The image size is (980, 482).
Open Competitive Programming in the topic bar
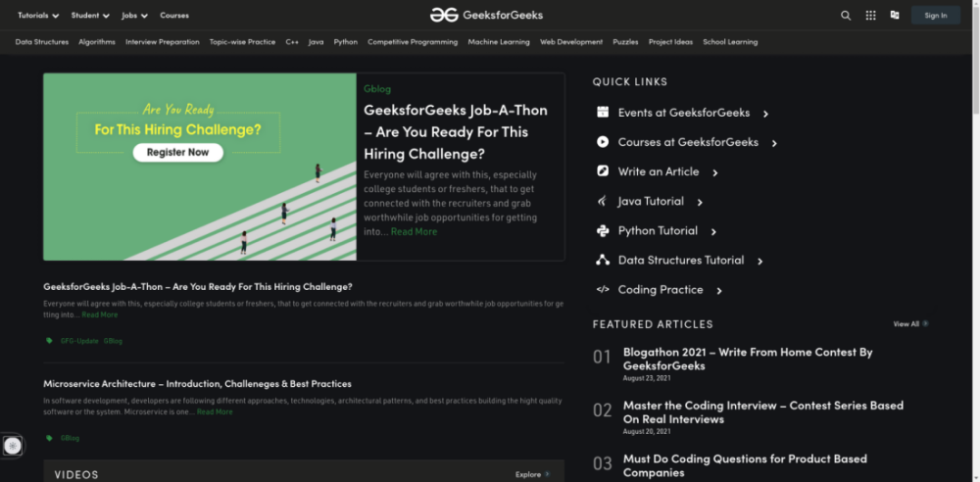(x=413, y=42)
